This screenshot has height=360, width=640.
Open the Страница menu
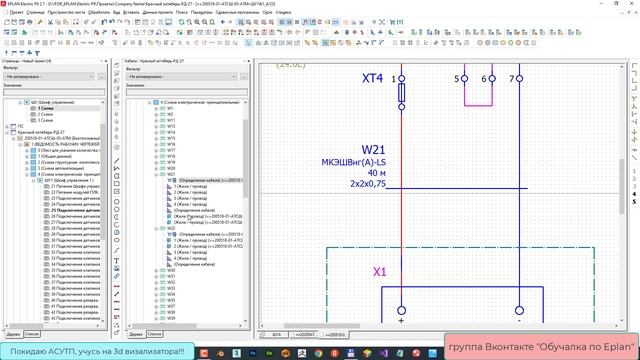click(x=35, y=12)
